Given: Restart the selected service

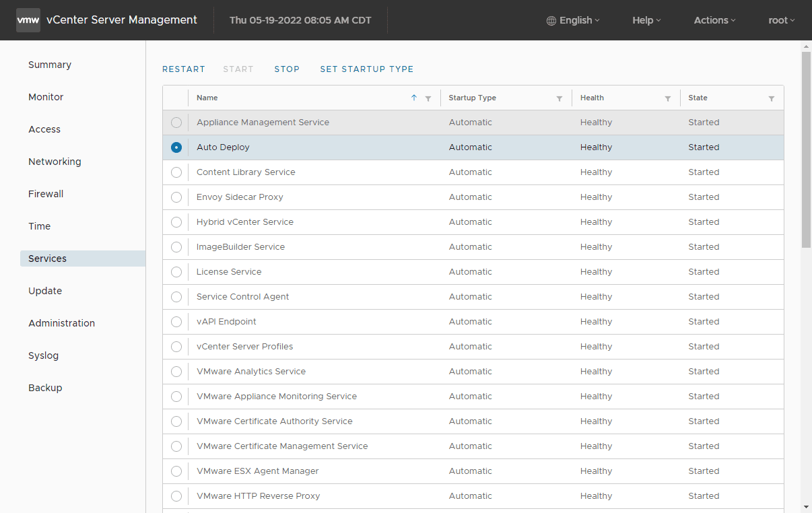Looking at the screenshot, I should point(183,69).
